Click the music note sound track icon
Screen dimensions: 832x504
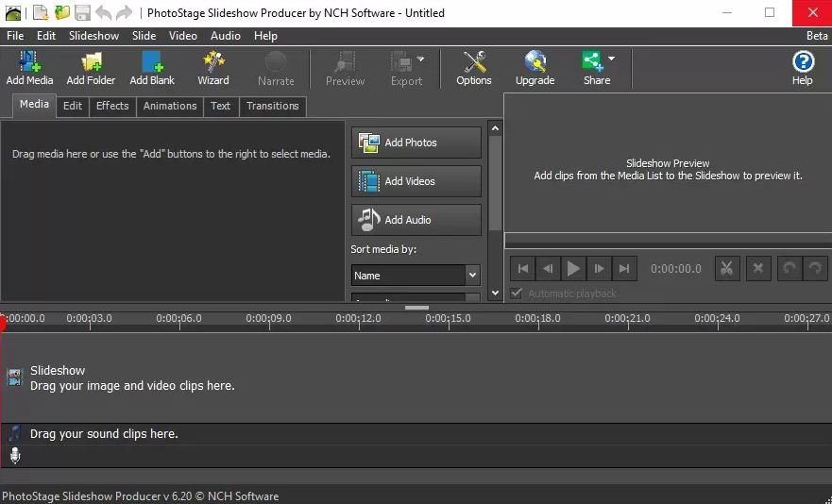(x=15, y=433)
